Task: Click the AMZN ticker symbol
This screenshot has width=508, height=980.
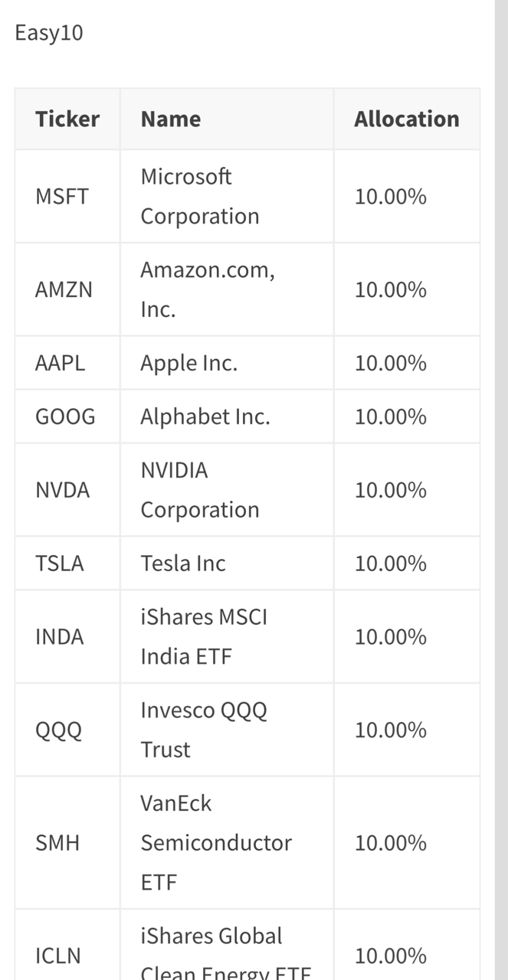Action: [x=64, y=290]
